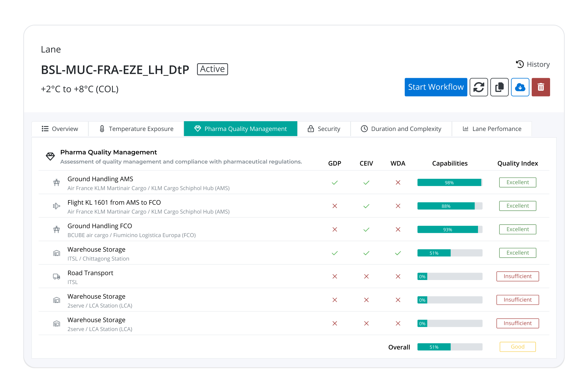This screenshot has height=392, width=588.
Task: Click the 98% capabilities progress bar
Action: point(450,183)
